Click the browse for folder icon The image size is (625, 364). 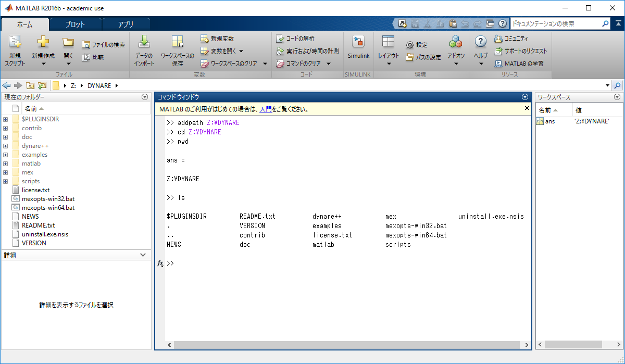click(x=42, y=85)
